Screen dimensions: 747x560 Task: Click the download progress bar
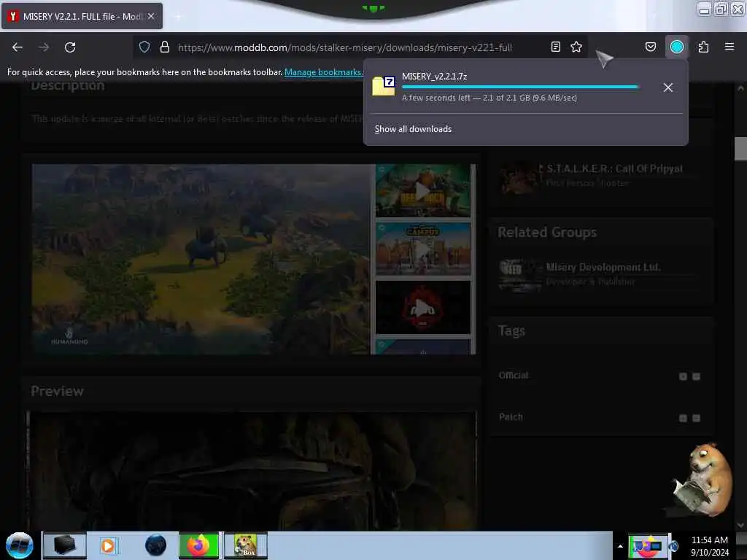pos(520,87)
